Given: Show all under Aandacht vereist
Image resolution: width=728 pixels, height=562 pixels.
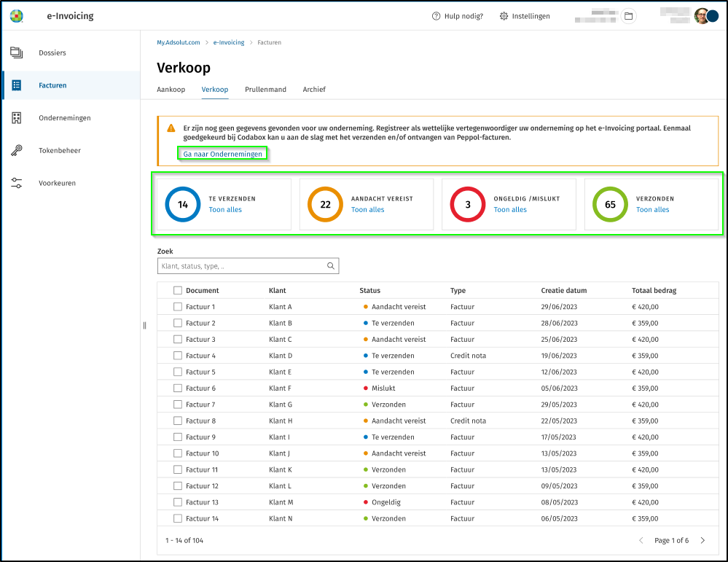Looking at the screenshot, I should point(367,210).
